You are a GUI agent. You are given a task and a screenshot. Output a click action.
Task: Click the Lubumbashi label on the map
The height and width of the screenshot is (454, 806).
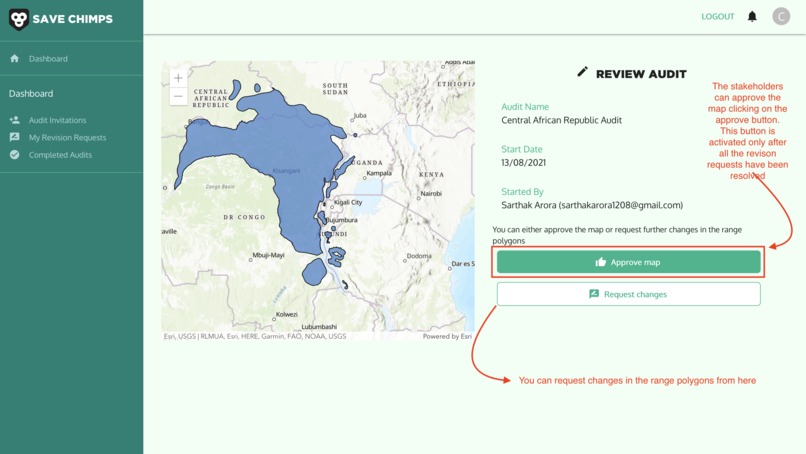(319, 326)
